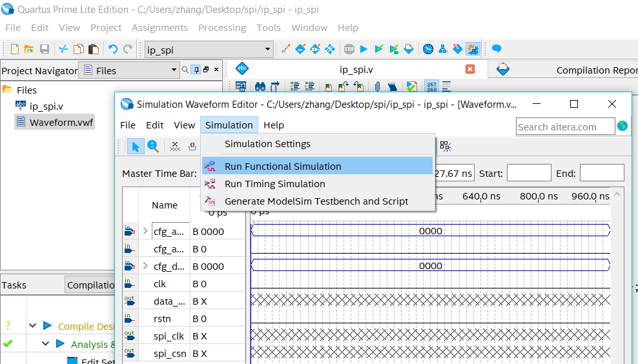
Task: Click the globe icon beside altera search
Action: pyautogui.click(x=623, y=126)
